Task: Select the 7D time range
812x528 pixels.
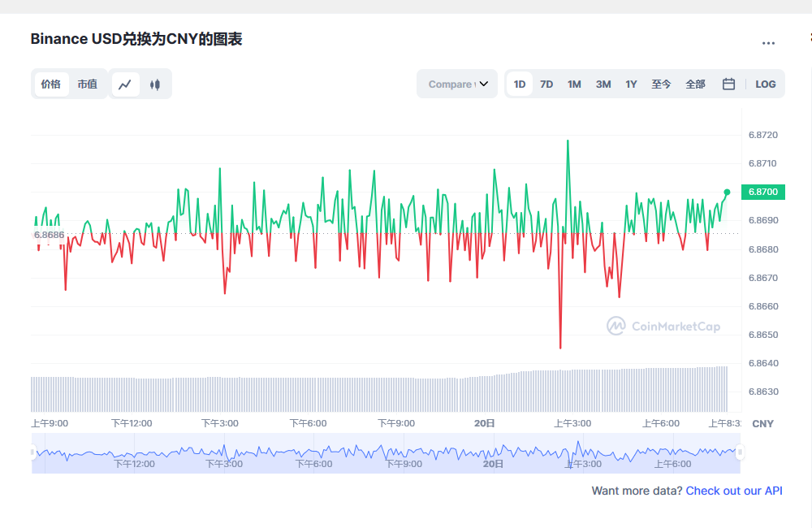Action: click(x=546, y=84)
